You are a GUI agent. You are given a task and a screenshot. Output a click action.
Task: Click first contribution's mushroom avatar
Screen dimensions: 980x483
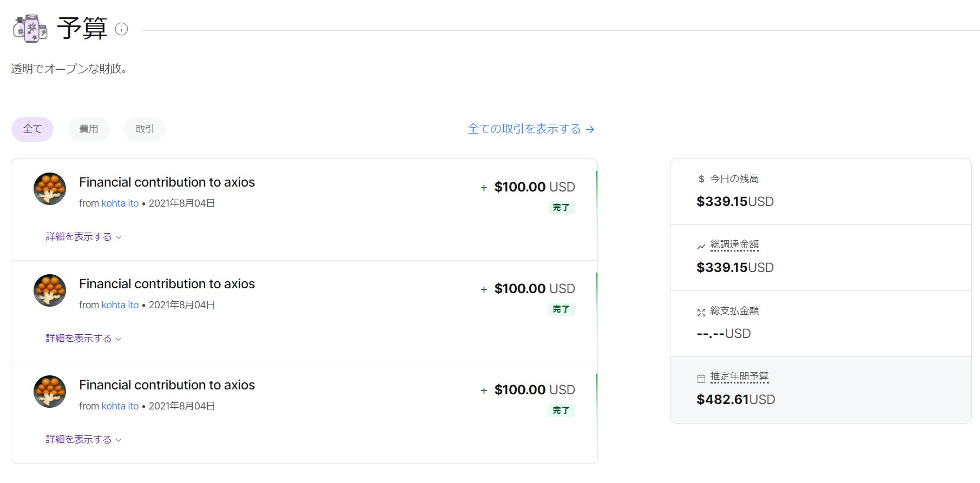(50, 189)
